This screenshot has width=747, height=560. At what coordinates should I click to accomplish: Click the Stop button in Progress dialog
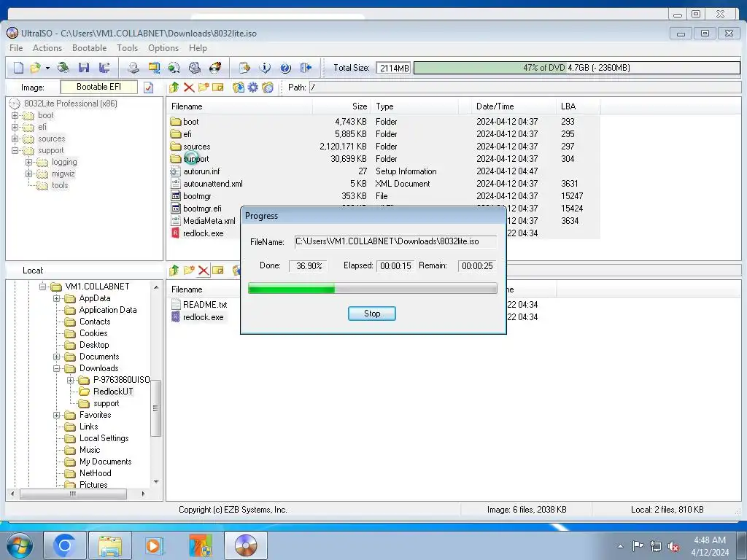point(371,314)
